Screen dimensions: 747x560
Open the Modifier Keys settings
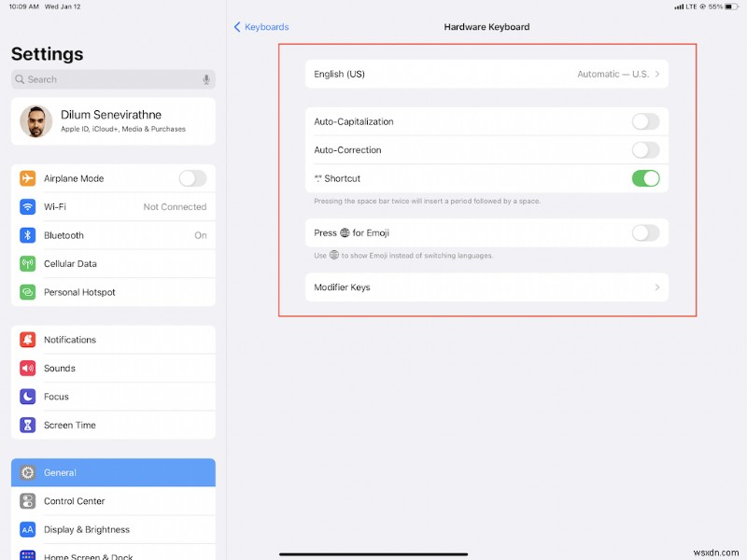pyautogui.click(x=486, y=287)
